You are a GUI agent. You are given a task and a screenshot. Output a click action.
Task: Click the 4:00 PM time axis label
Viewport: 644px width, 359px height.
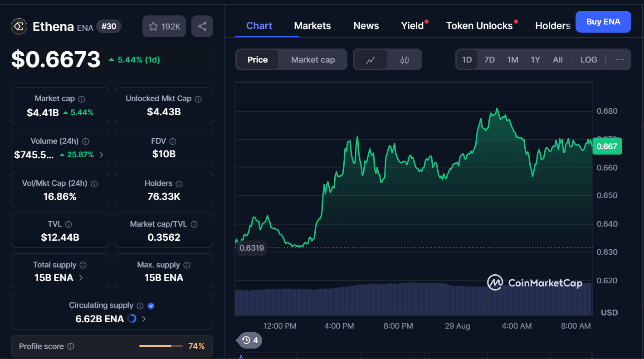pyautogui.click(x=339, y=326)
